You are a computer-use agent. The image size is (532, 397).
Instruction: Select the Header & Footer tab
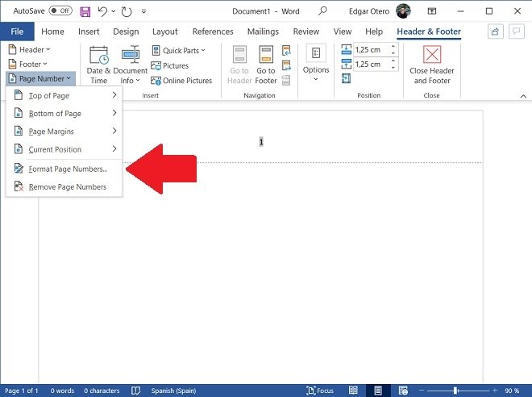pyautogui.click(x=429, y=31)
